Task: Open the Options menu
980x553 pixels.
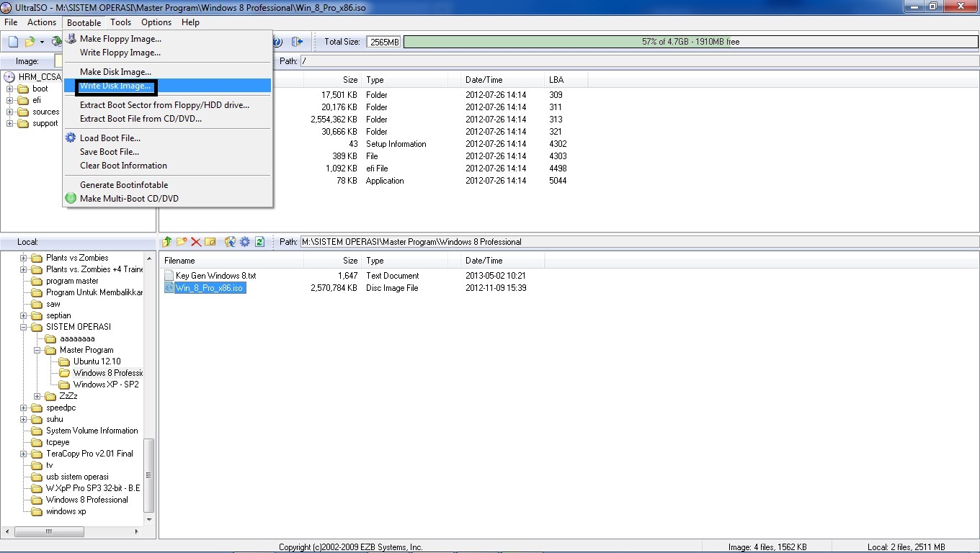Action: click(x=156, y=22)
